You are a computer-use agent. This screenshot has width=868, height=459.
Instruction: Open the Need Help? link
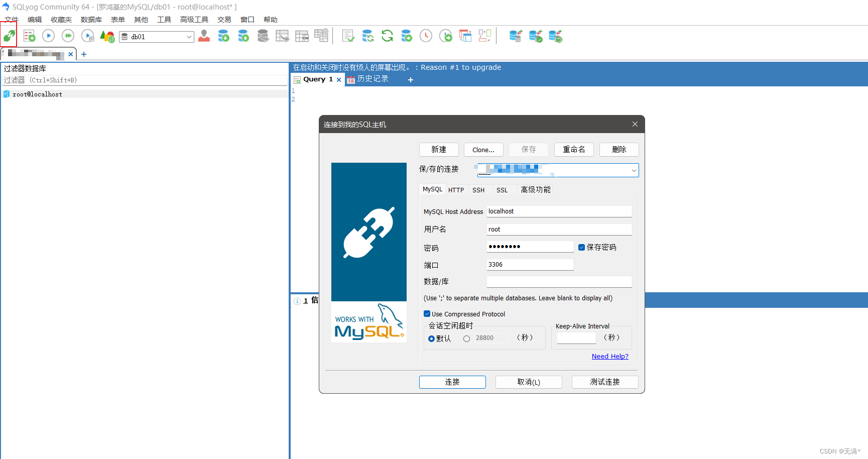coord(610,356)
